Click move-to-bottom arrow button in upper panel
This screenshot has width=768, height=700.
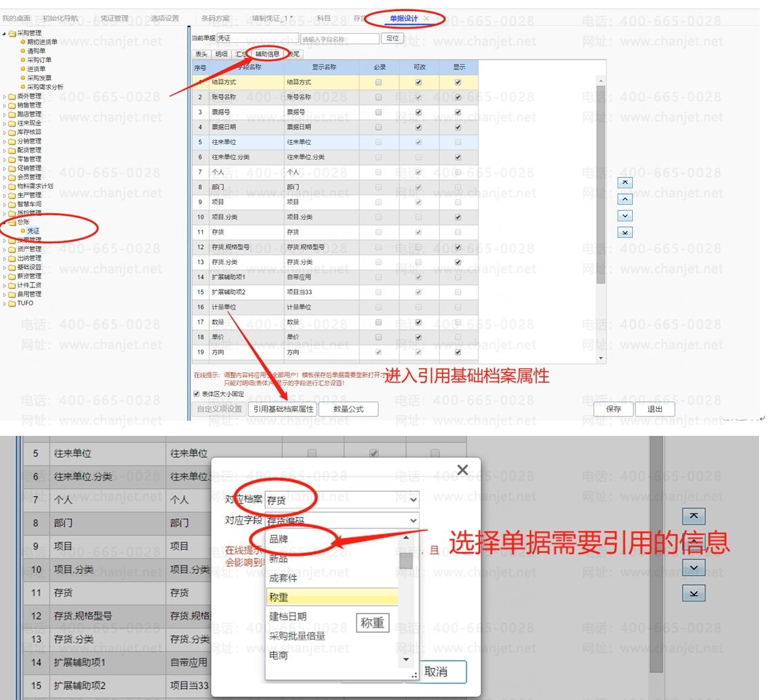tap(624, 232)
